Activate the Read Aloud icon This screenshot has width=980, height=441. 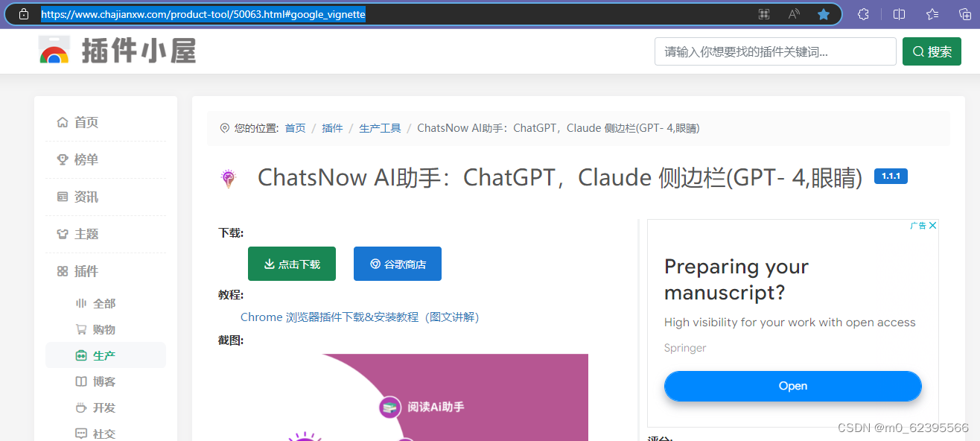(x=794, y=14)
